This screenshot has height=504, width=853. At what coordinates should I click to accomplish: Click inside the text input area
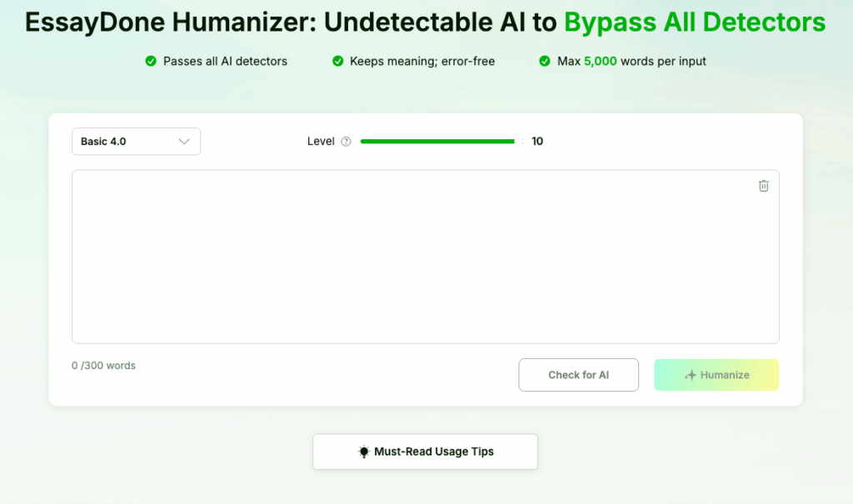click(x=426, y=256)
